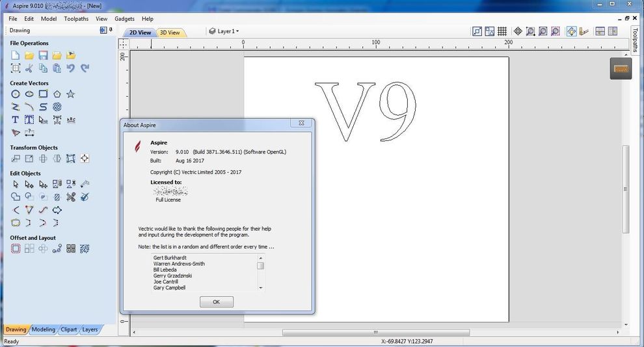Undo the last action

coord(71,68)
